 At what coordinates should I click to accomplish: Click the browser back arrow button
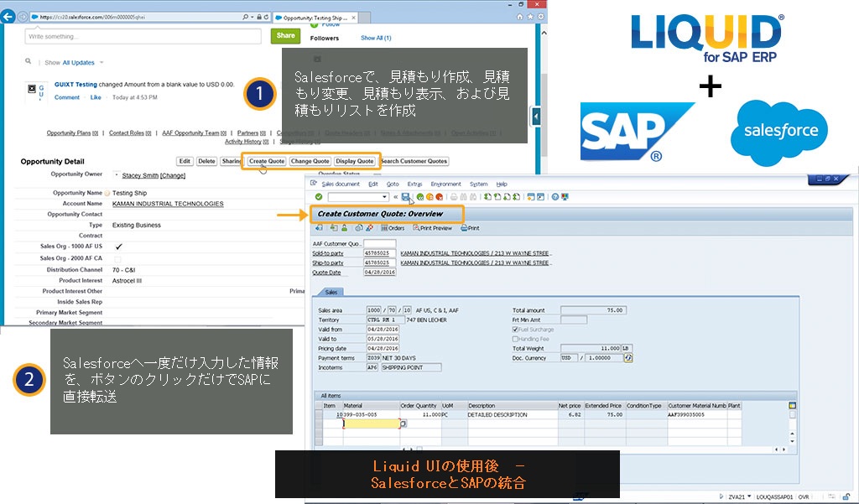click(x=9, y=17)
